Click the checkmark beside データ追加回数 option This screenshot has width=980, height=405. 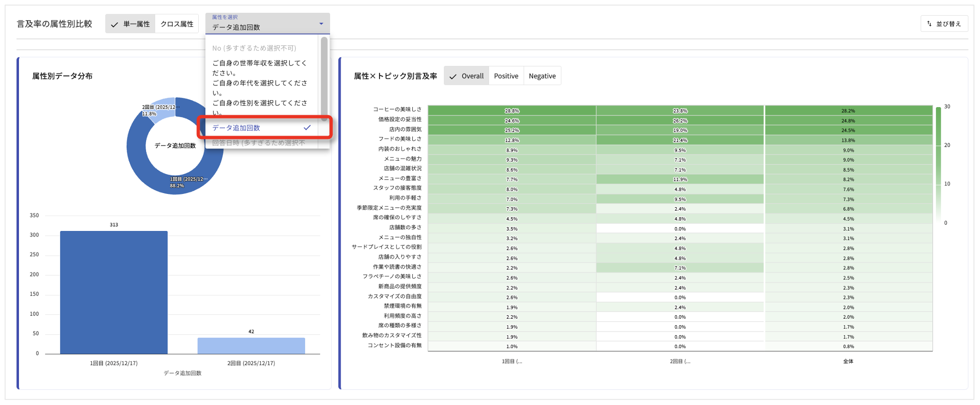pos(307,128)
